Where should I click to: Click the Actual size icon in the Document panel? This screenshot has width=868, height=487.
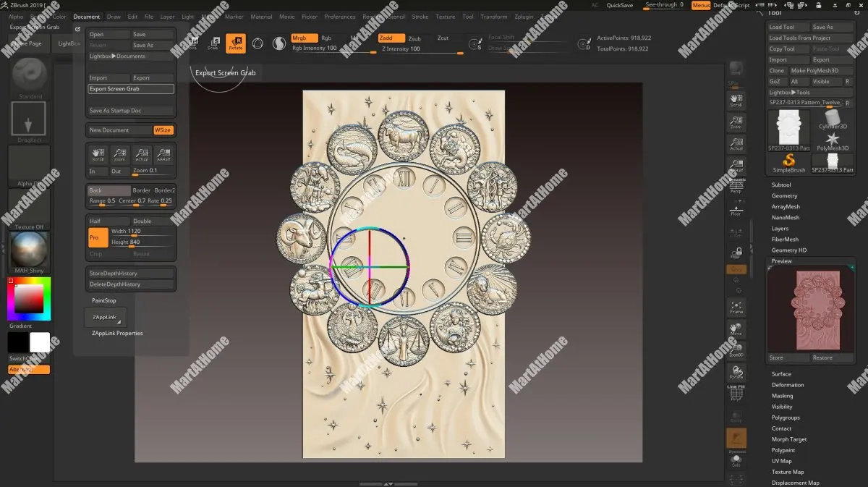pos(142,154)
